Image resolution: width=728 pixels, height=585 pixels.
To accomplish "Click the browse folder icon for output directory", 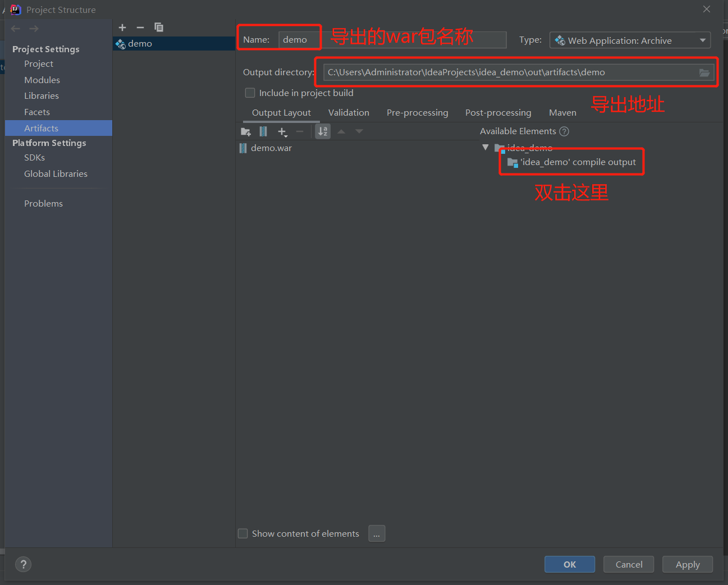I will (704, 72).
